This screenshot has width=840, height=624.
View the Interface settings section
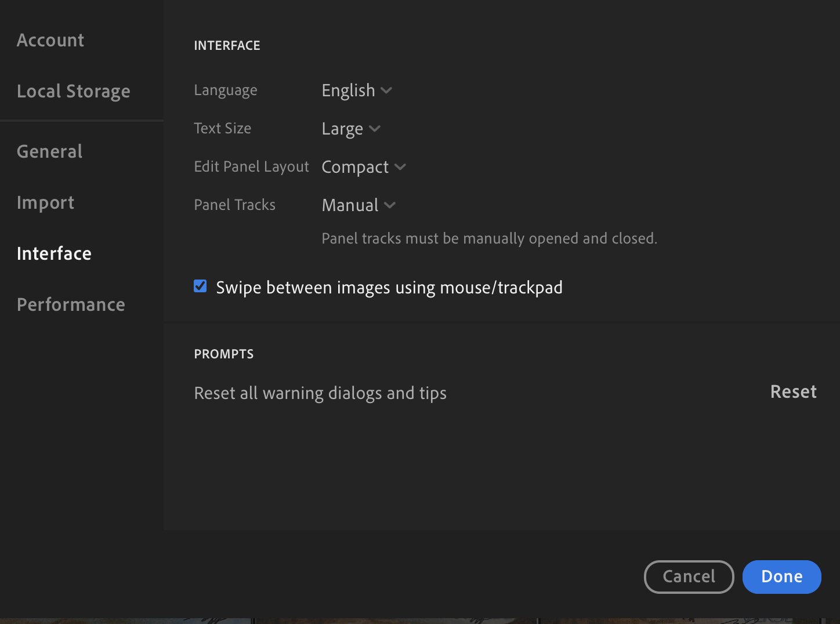pyautogui.click(x=54, y=253)
